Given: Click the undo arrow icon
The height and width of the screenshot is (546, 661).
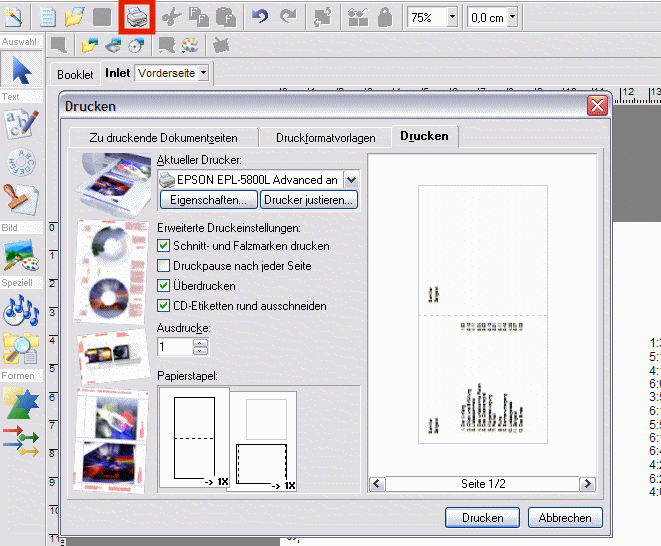Looking at the screenshot, I should (260, 17).
